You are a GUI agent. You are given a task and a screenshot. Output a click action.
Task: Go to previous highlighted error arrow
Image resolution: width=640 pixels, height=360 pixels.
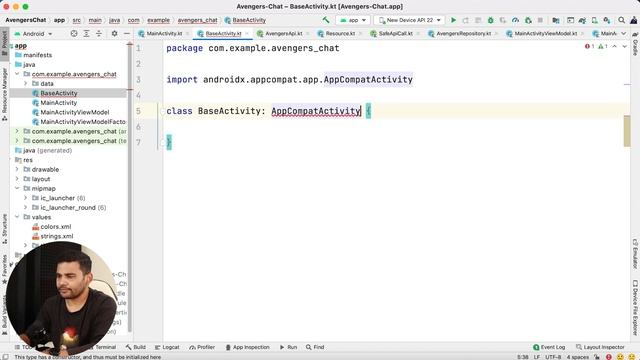pyautogui.click(x=615, y=46)
